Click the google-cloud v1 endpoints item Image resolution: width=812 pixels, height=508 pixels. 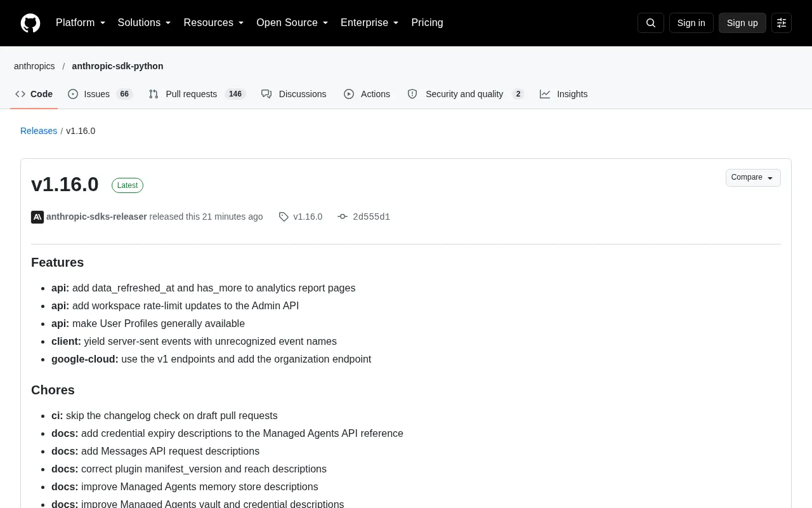coord(211,359)
